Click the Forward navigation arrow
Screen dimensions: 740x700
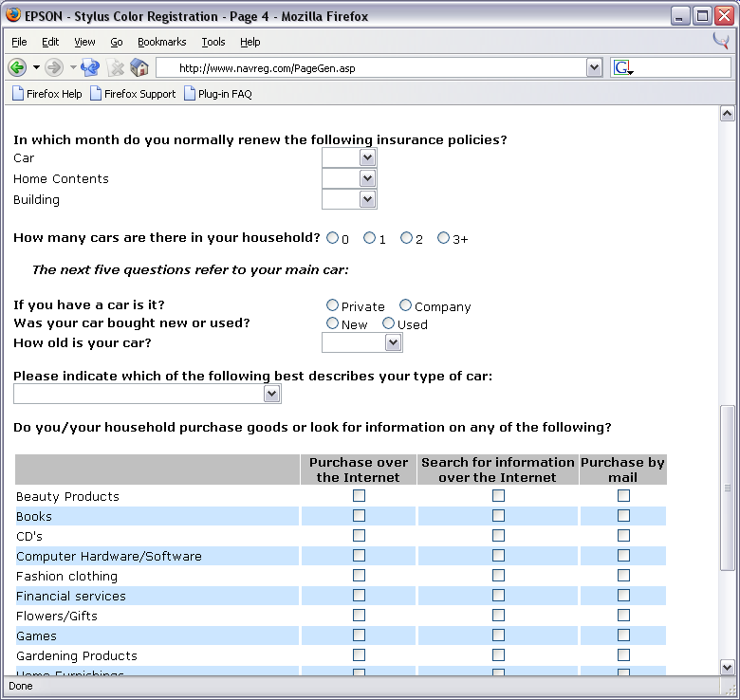click(54, 67)
